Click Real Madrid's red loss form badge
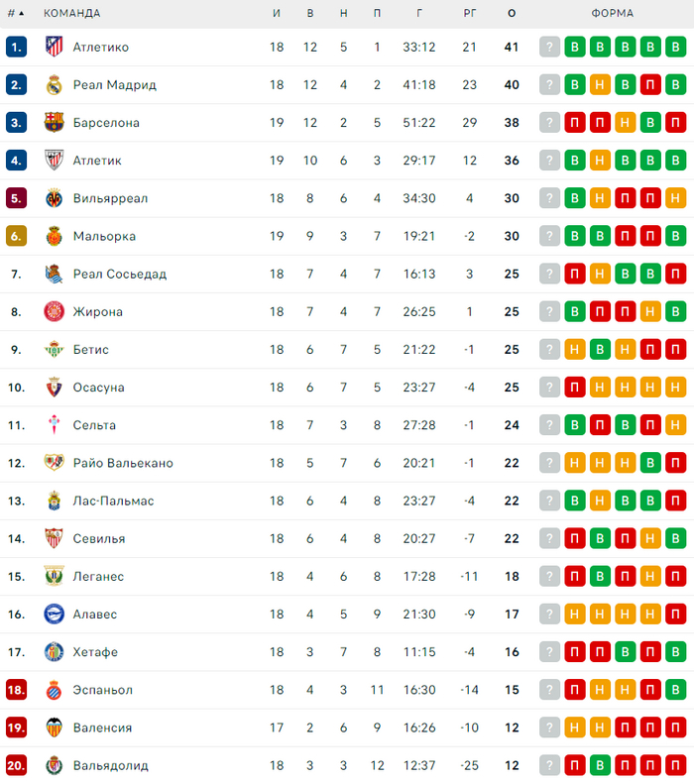 point(650,84)
